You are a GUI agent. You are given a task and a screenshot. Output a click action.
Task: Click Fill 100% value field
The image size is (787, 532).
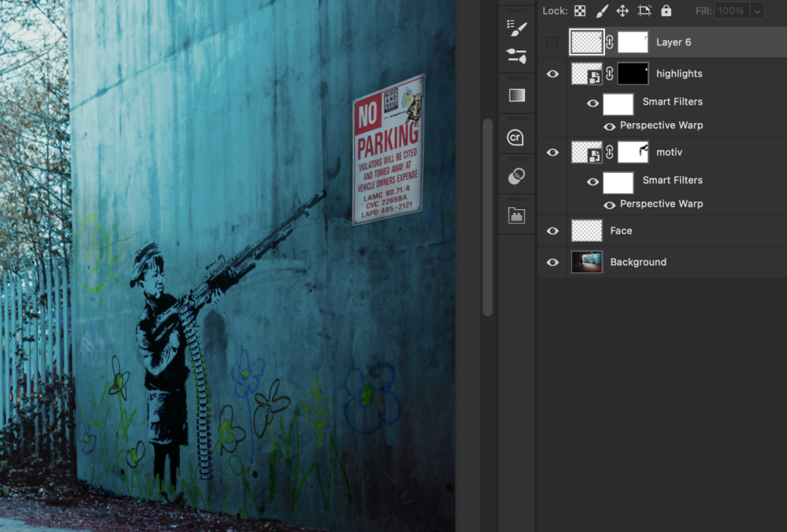[732, 11]
